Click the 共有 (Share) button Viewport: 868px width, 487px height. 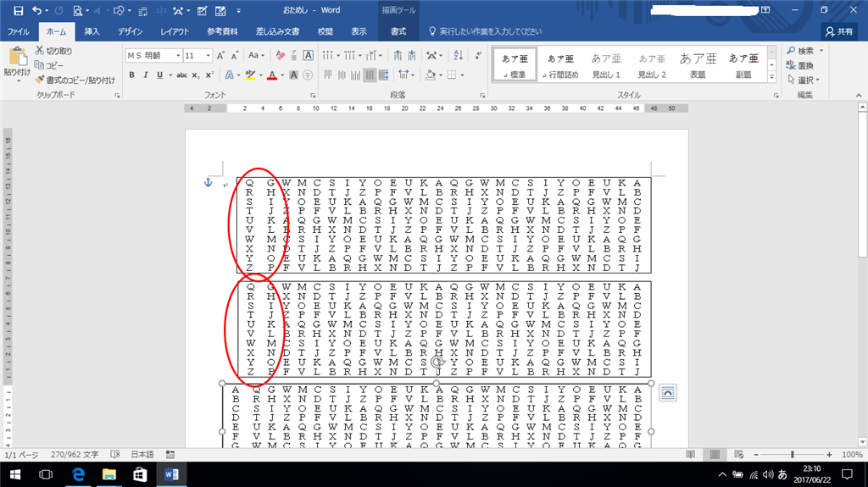click(839, 31)
